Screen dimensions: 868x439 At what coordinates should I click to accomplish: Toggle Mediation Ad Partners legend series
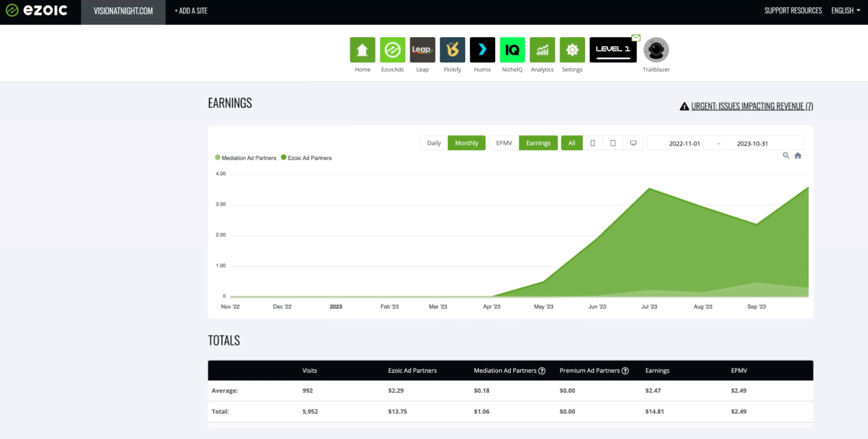[246, 158]
